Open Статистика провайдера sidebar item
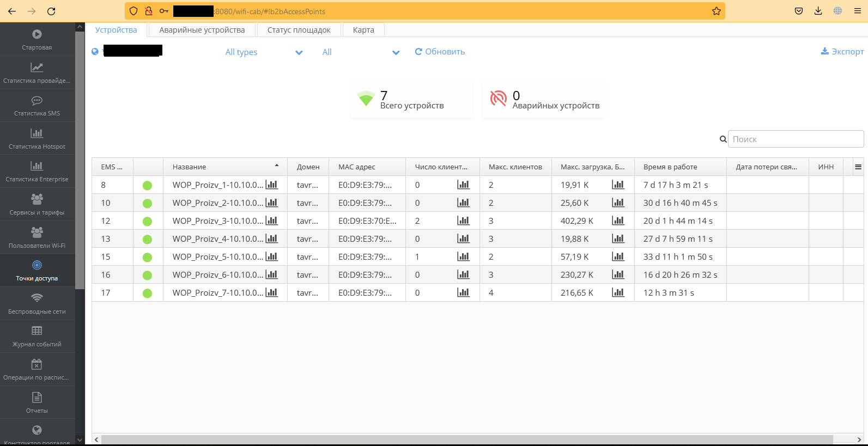Viewport: 868px width, 446px height. click(x=37, y=73)
